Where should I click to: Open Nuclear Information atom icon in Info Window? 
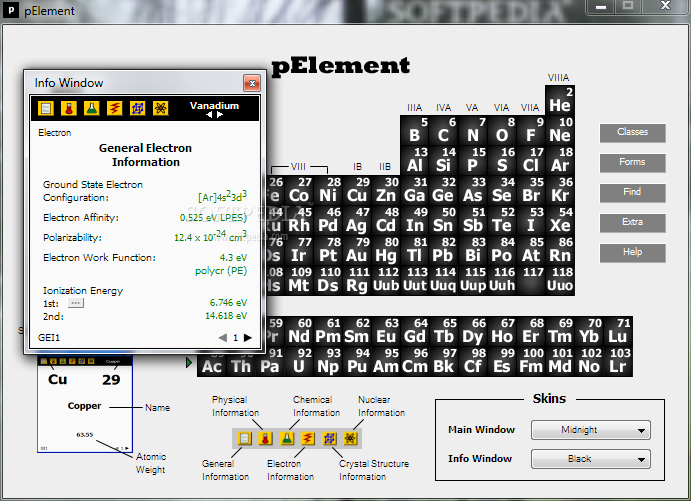tap(160, 108)
